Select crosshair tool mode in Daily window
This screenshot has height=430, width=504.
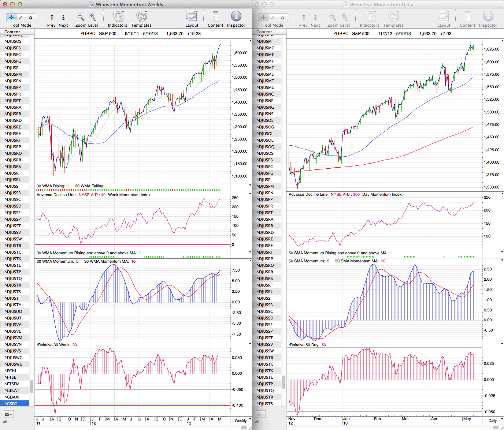(x=263, y=17)
